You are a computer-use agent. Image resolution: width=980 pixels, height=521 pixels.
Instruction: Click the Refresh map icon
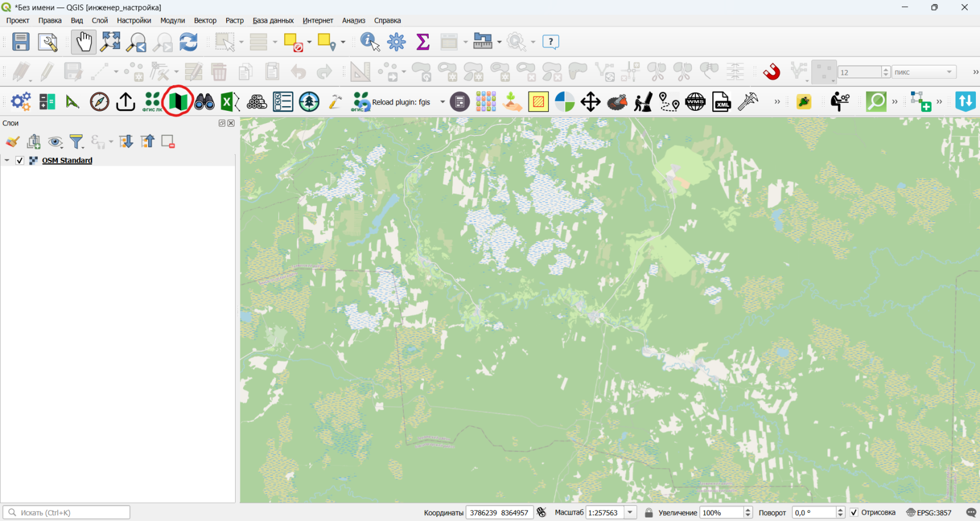click(188, 42)
